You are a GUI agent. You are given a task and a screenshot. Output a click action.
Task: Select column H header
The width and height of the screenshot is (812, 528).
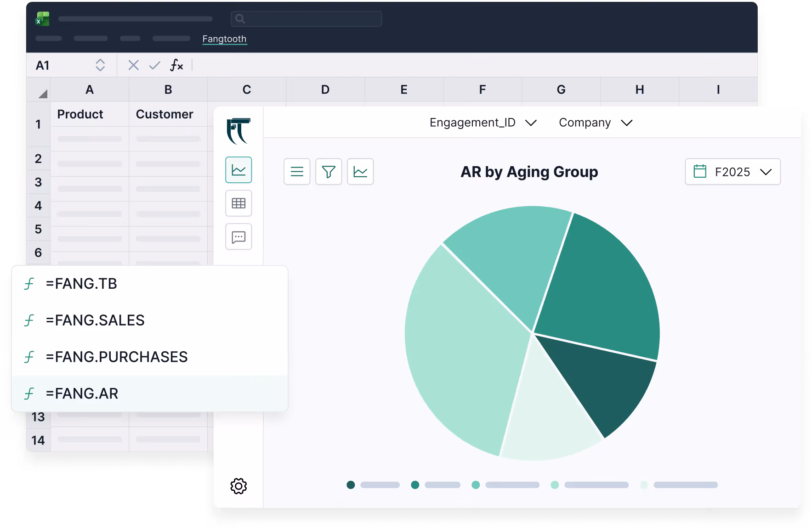point(640,90)
